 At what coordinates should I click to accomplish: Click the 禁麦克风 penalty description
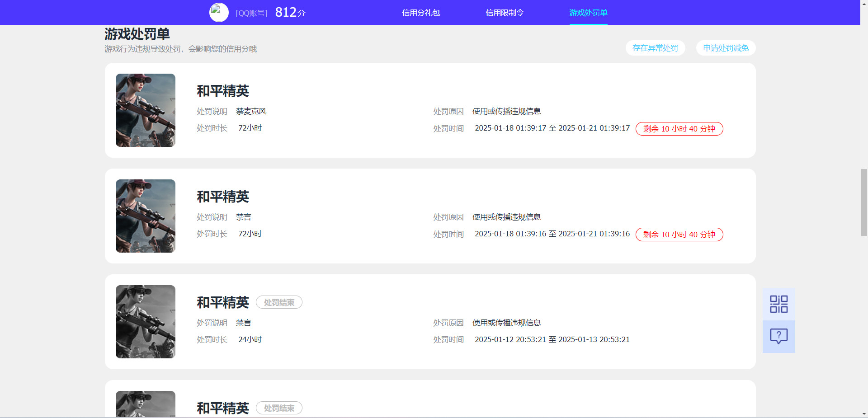pos(251,111)
